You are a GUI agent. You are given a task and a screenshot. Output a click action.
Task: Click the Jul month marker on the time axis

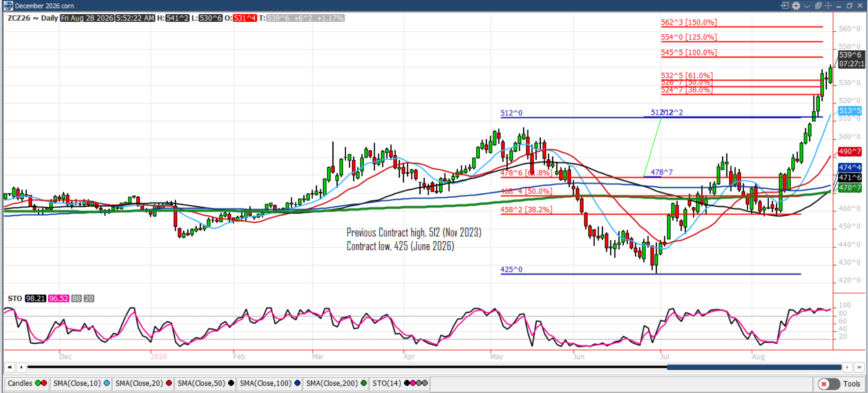[665, 356]
